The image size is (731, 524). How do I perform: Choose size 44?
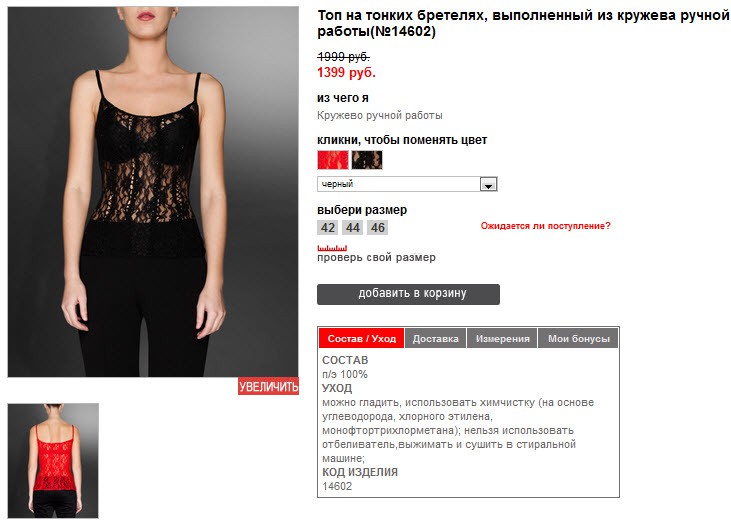(352, 228)
